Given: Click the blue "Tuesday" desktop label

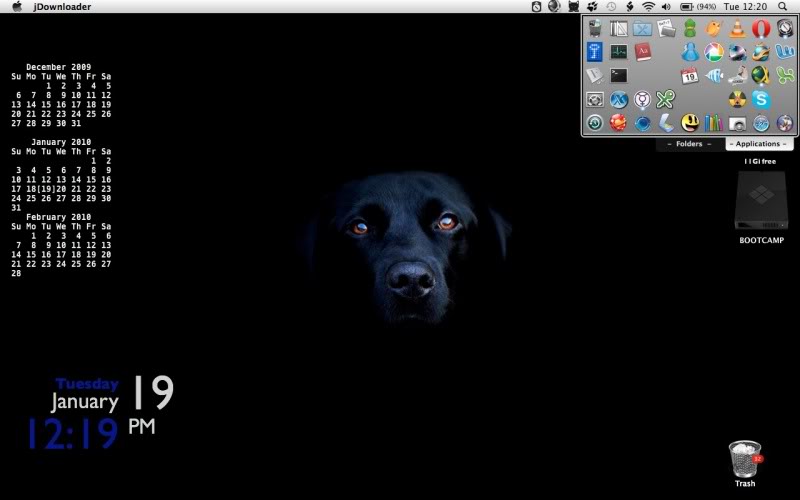Looking at the screenshot, I should click(87, 384).
